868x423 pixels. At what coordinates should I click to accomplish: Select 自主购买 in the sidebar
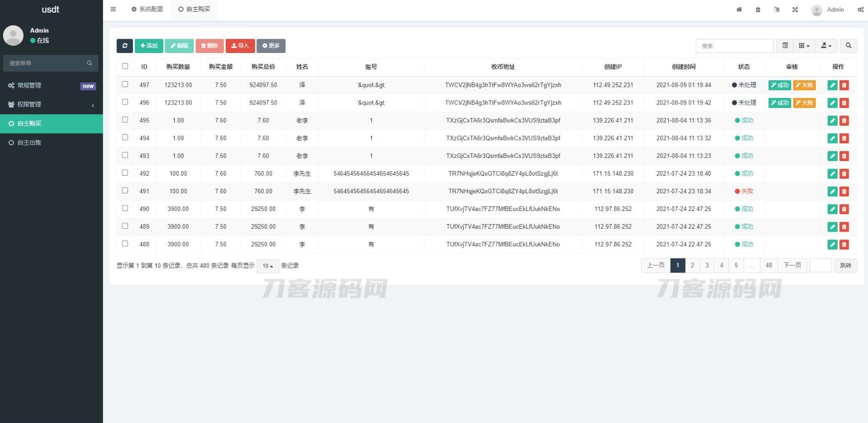point(51,124)
